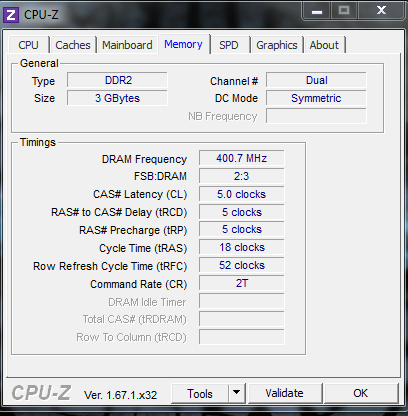The width and height of the screenshot is (408, 416).
Task: Expand the Tools dropdown arrow
Action: (x=237, y=394)
